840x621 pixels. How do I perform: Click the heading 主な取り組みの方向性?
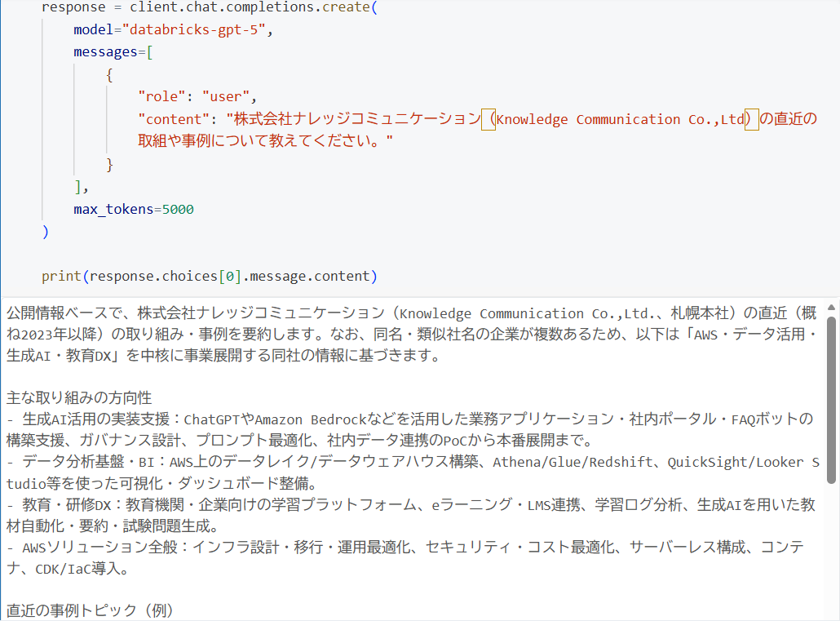point(79,398)
